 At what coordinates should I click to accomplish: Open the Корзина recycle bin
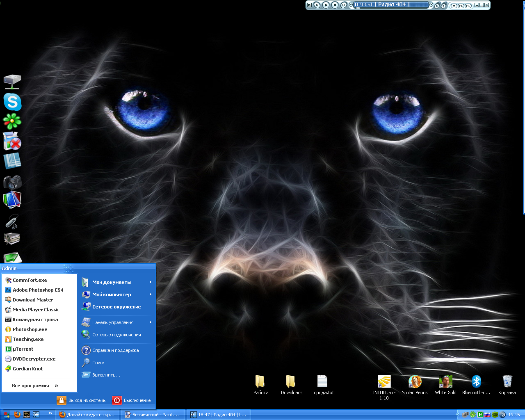tap(507, 385)
